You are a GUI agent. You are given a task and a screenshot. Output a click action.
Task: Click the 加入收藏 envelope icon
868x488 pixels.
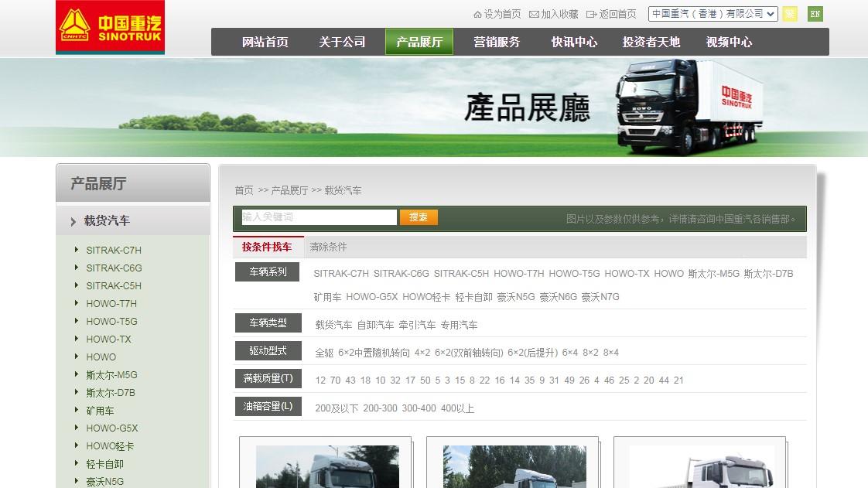pyautogui.click(x=534, y=14)
